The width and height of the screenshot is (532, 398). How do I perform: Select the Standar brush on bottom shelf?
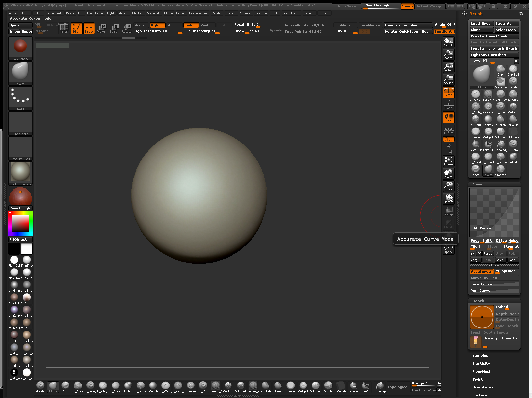tap(40, 387)
